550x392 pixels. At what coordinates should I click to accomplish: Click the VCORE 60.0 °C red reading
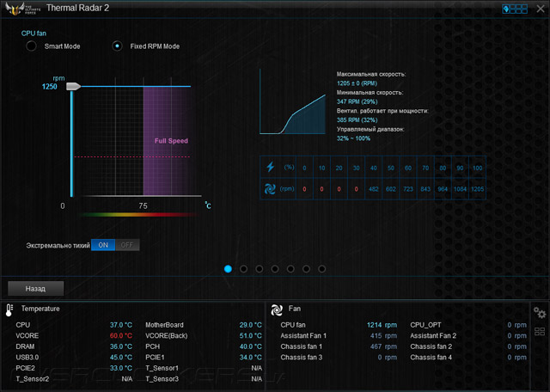click(121, 336)
